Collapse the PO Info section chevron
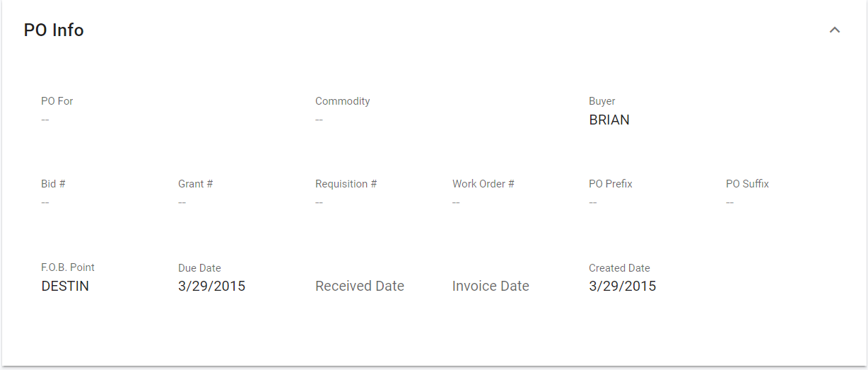 click(835, 30)
